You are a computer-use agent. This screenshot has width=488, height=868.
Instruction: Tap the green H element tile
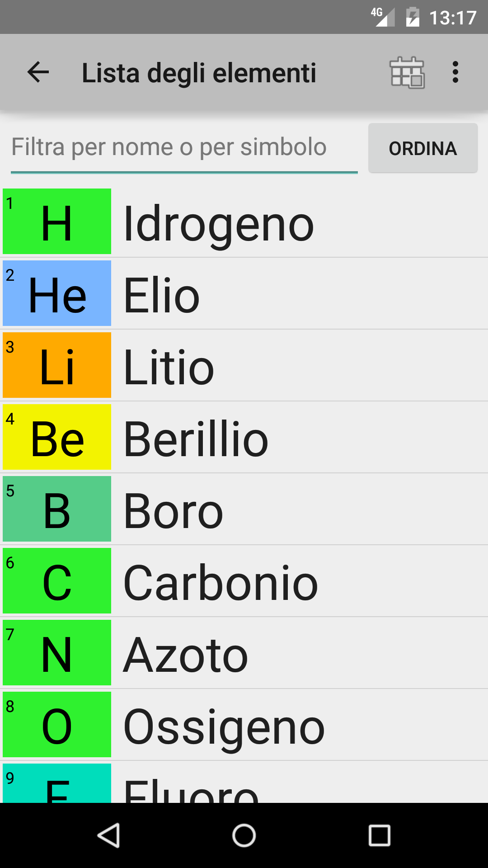point(57,222)
